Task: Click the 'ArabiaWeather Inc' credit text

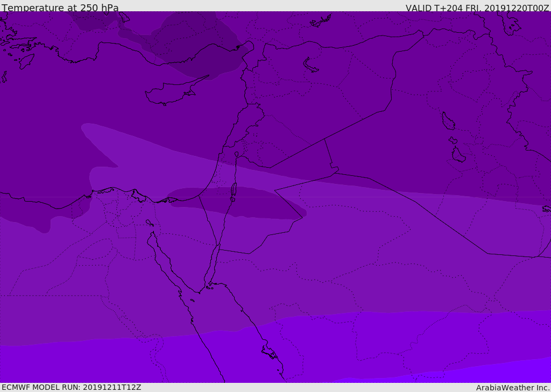Action: tap(513, 388)
